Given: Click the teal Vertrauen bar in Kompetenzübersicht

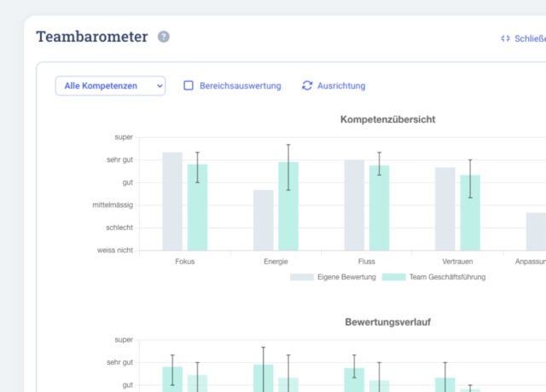Looking at the screenshot, I should point(470,213).
